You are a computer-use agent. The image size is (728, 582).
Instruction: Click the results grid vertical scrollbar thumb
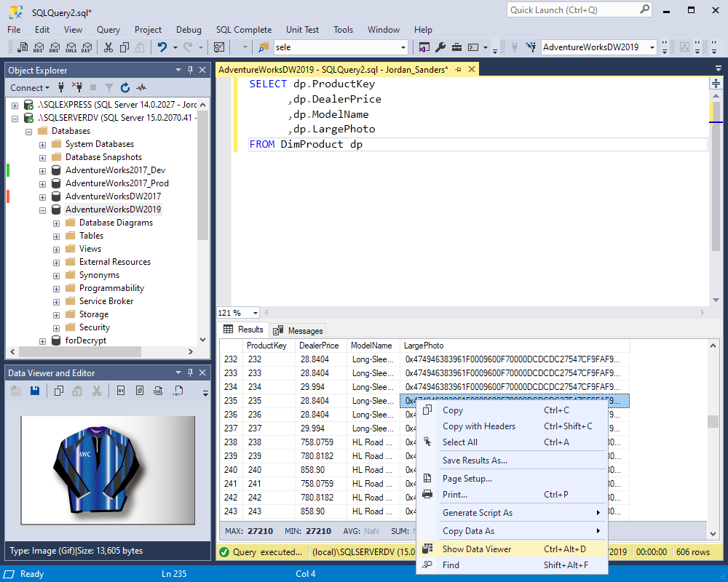[712, 422]
